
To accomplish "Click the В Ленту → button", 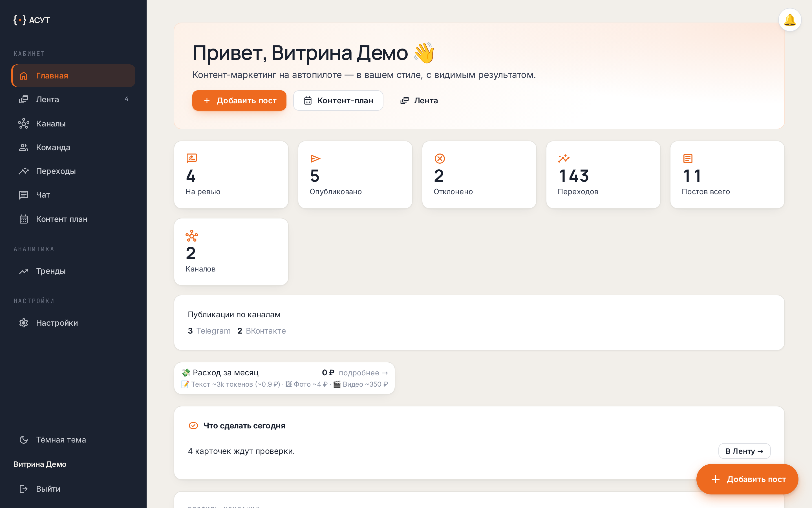I will (x=744, y=451).
